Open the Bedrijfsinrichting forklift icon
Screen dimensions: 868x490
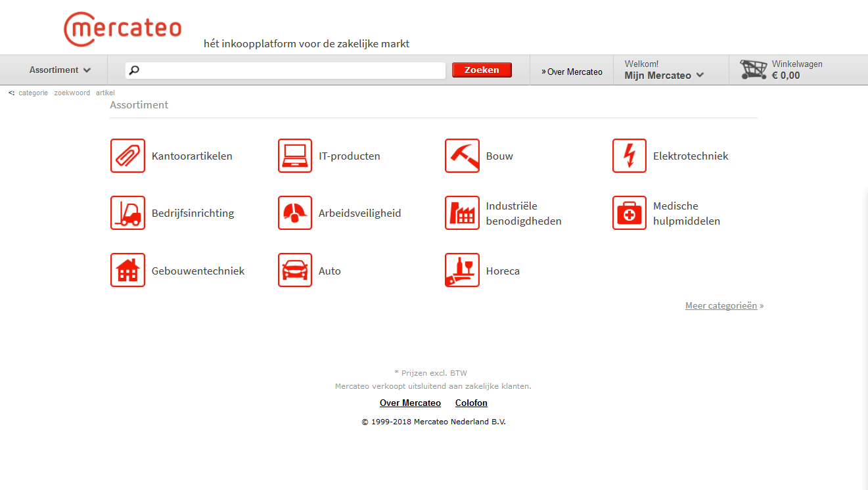tap(127, 213)
